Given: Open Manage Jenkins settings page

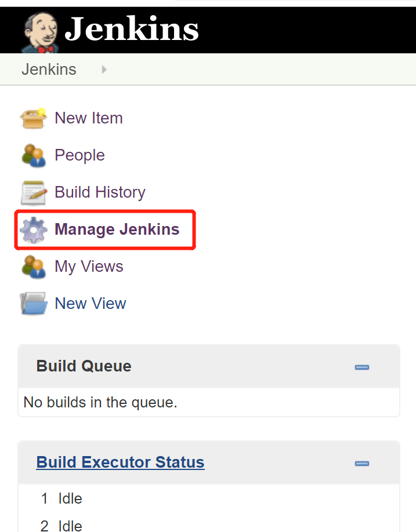Looking at the screenshot, I should (x=117, y=229).
